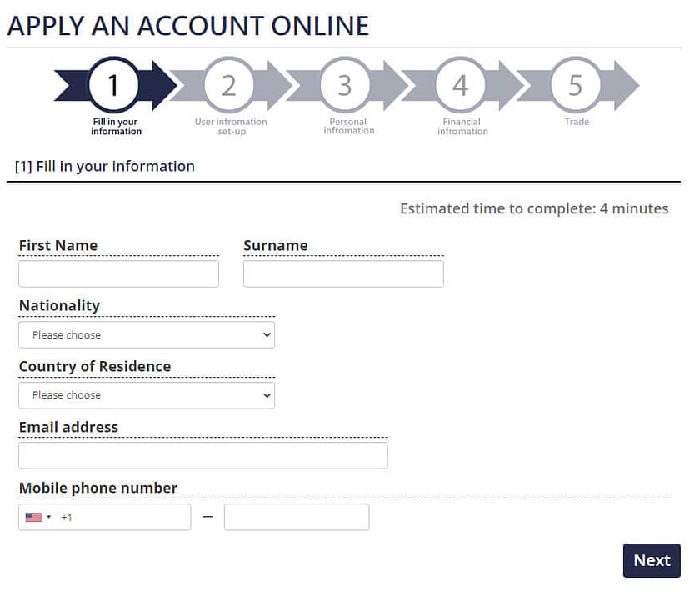This screenshot has width=700, height=602.
Task: Focus the First Name field
Action: point(118,274)
